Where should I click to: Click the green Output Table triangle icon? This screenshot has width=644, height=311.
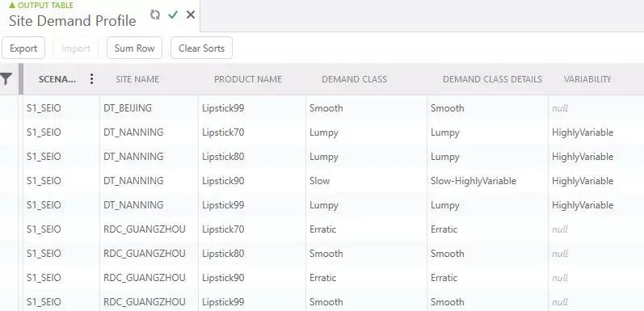tap(12, 6)
